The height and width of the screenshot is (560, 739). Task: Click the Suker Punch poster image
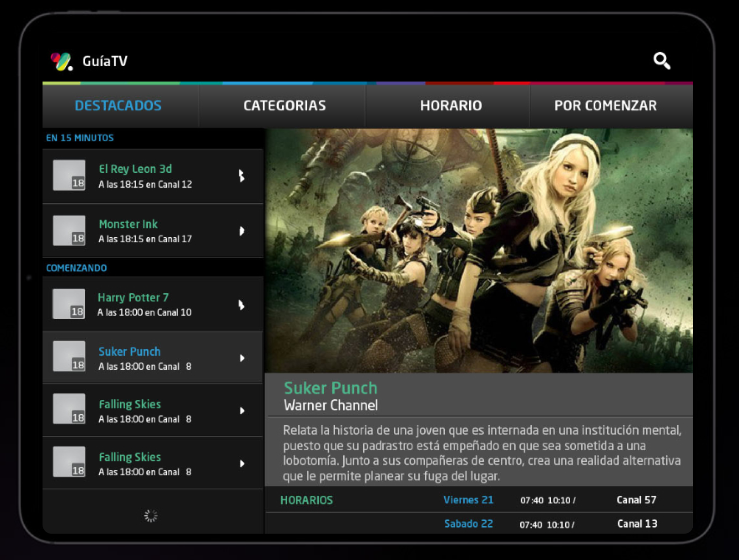pyautogui.click(x=479, y=251)
